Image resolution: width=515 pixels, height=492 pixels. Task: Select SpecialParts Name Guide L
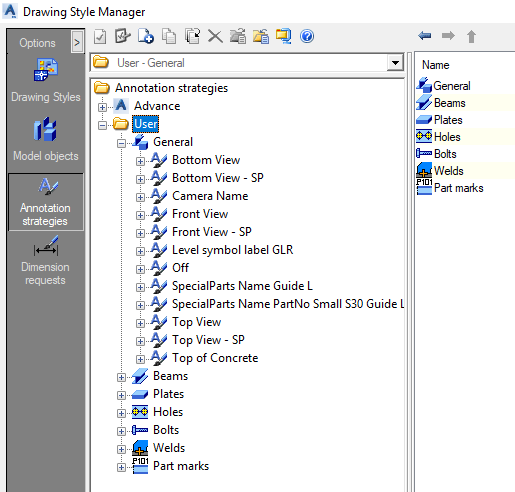pos(242,286)
